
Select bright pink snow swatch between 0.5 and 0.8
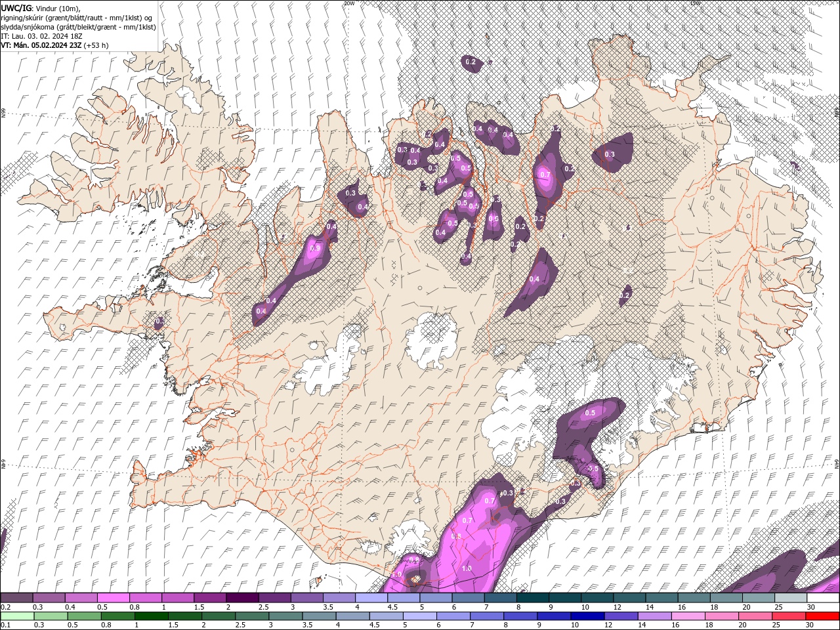pos(113,598)
